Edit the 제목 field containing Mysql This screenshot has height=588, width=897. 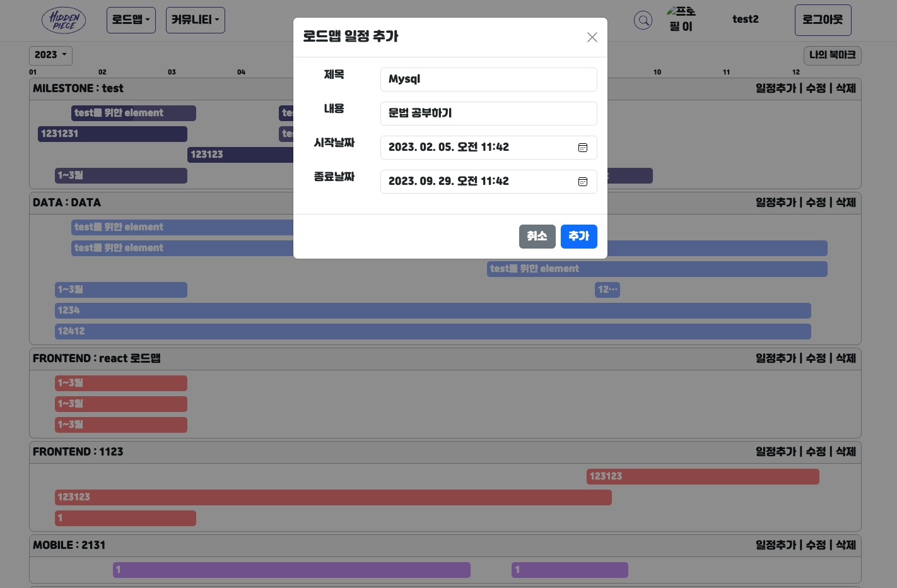tap(488, 79)
